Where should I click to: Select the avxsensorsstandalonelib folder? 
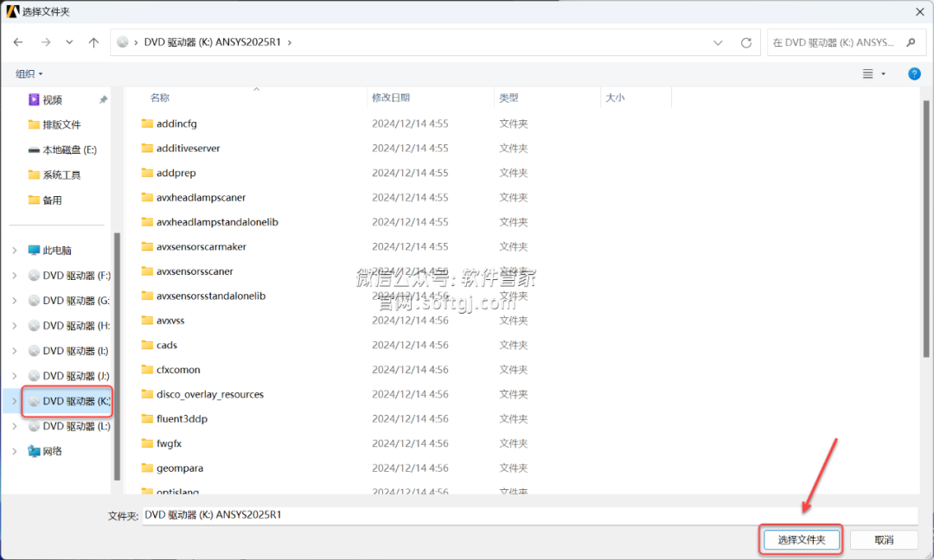click(x=211, y=296)
